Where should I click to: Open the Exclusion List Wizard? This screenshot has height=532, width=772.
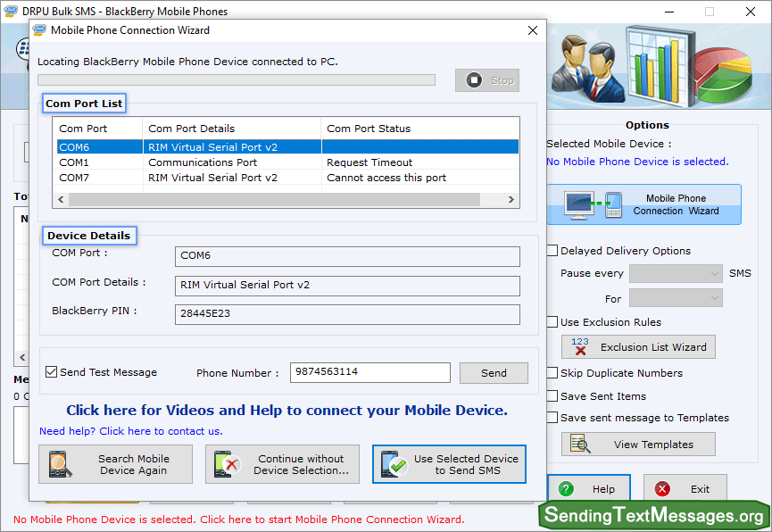[x=639, y=347]
